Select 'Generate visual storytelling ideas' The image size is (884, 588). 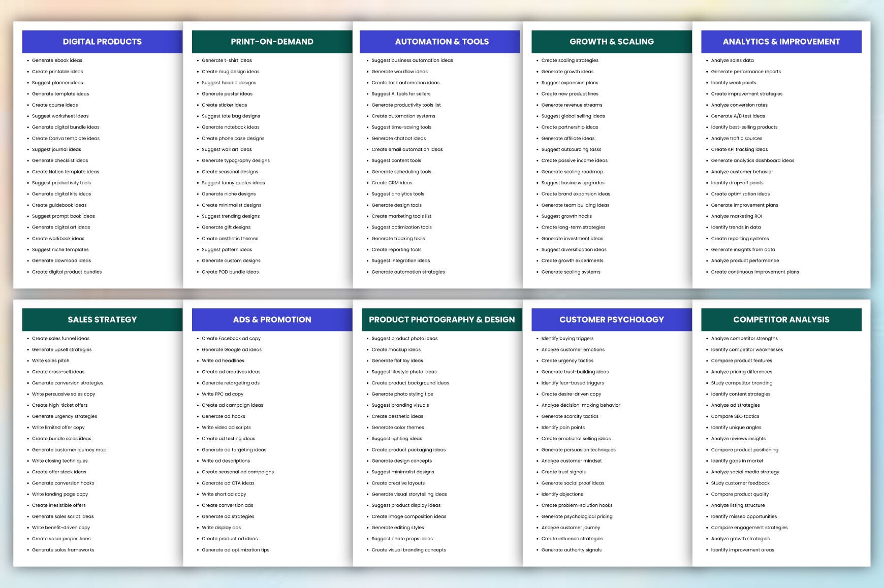(x=409, y=494)
